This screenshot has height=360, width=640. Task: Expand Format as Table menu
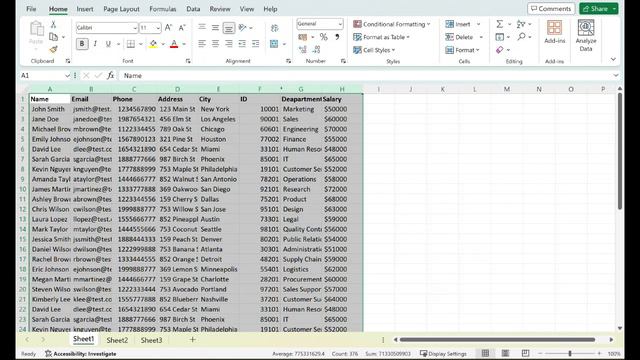point(381,37)
